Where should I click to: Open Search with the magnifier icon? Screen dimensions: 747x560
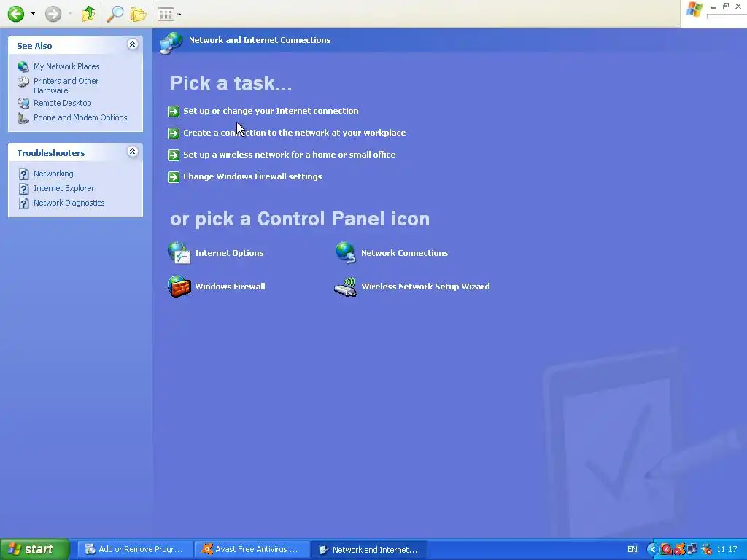115,14
